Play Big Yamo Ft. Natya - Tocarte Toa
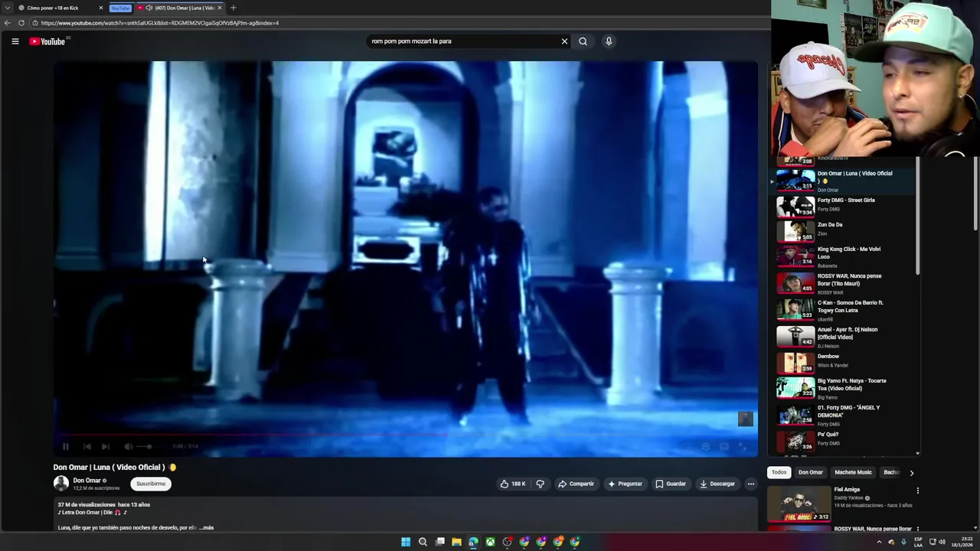This screenshot has height=551, width=980. pos(842,388)
